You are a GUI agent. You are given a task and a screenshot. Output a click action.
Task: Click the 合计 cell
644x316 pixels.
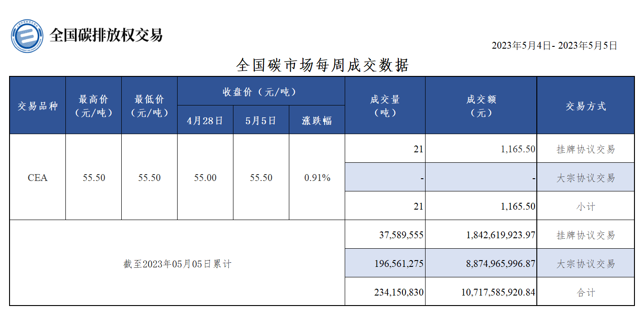(586, 292)
